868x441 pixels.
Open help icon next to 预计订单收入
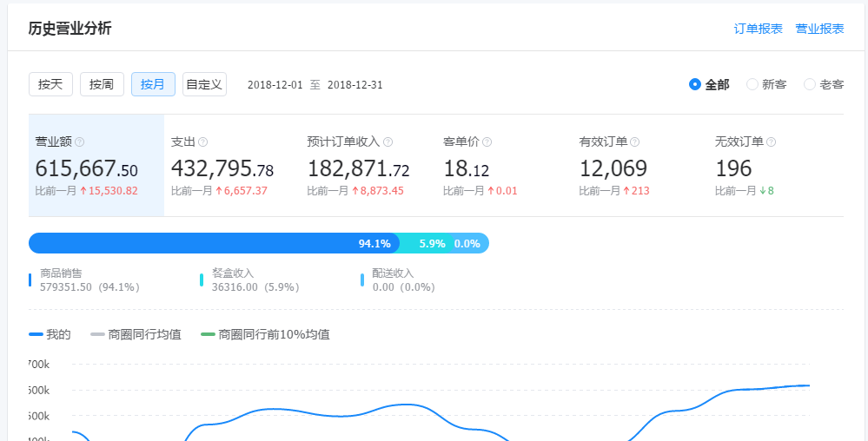(x=388, y=142)
